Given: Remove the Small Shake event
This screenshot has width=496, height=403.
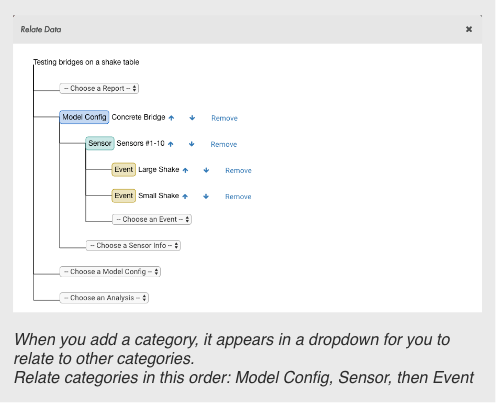Looking at the screenshot, I should [x=238, y=197].
